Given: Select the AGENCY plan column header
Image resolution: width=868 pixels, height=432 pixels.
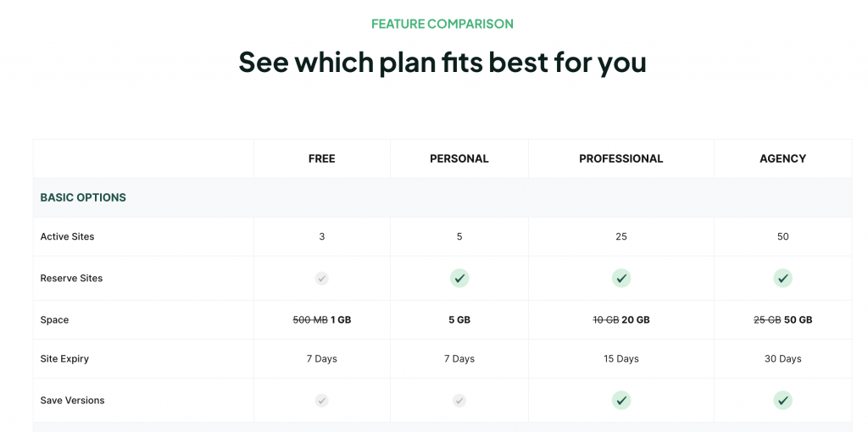Looking at the screenshot, I should [782, 158].
